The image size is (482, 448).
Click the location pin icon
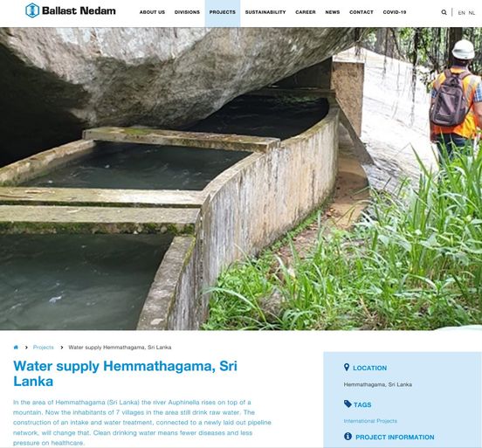(347, 367)
